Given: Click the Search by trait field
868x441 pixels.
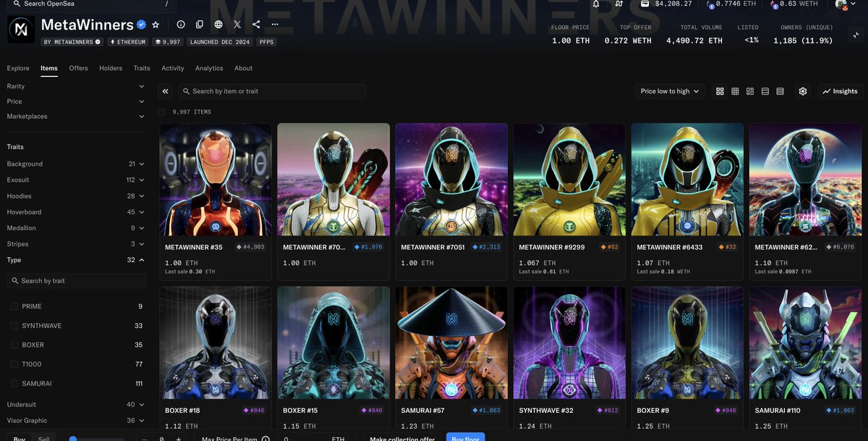Looking at the screenshot, I should 77,281.
